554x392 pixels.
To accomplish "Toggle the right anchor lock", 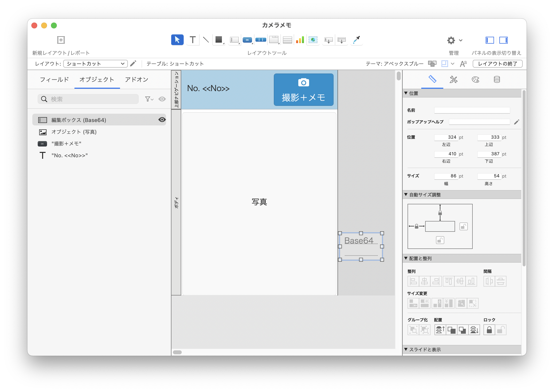I will (464, 226).
